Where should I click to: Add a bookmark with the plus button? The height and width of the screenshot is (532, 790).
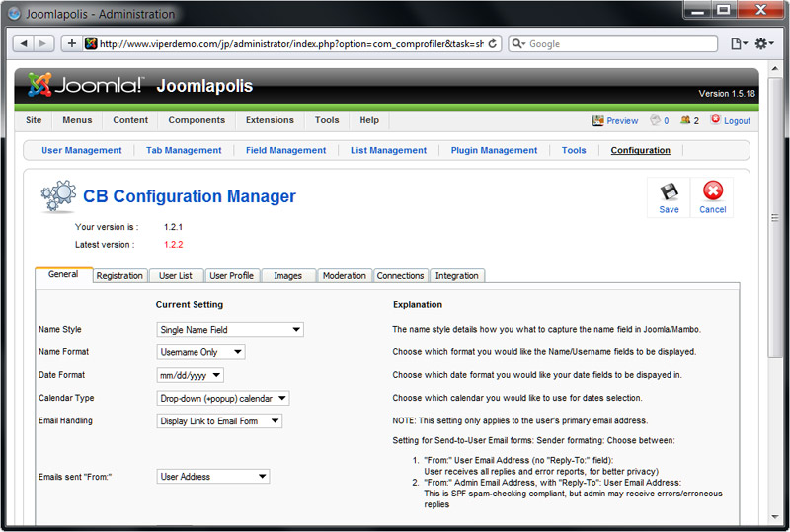(71, 43)
